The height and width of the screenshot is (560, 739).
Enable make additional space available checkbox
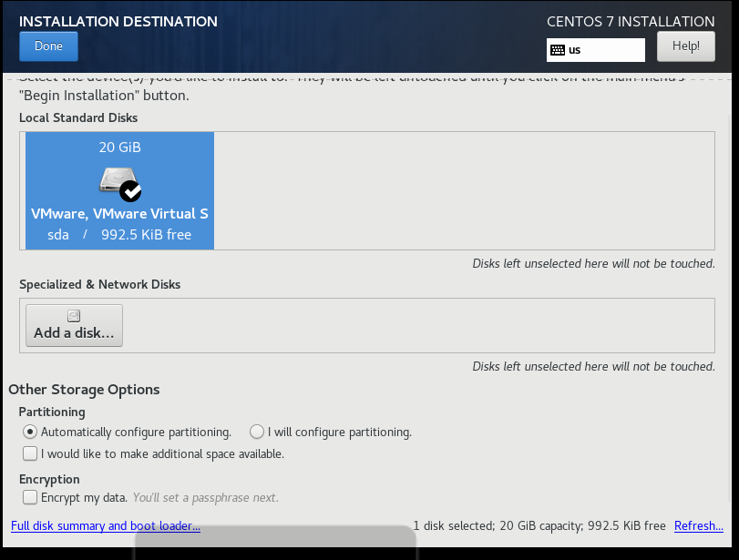click(x=30, y=453)
